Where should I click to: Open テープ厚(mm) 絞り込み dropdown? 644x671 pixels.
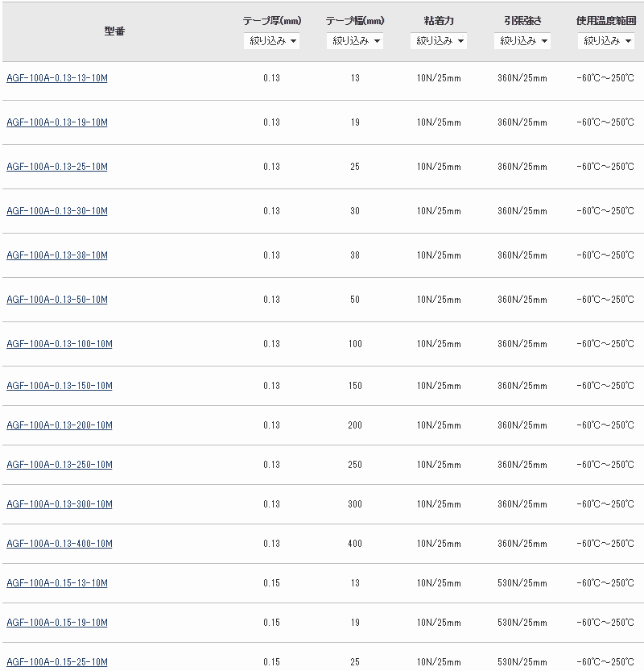tap(271, 41)
